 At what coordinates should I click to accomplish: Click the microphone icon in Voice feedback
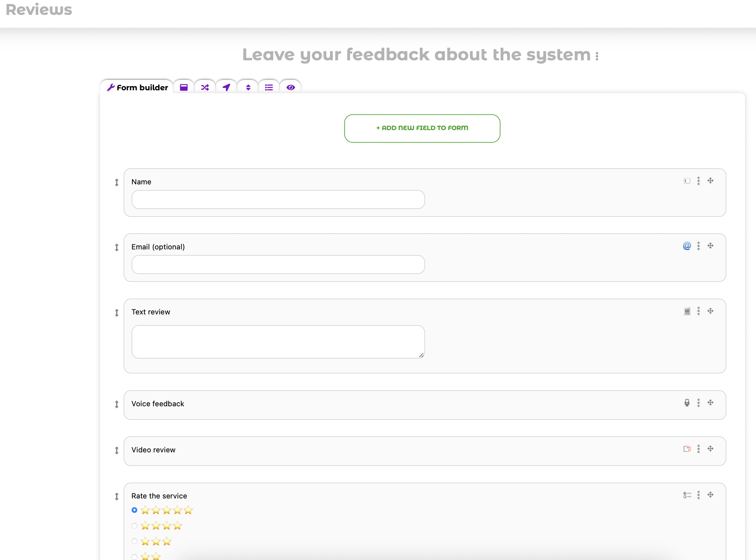pyautogui.click(x=687, y=403)
